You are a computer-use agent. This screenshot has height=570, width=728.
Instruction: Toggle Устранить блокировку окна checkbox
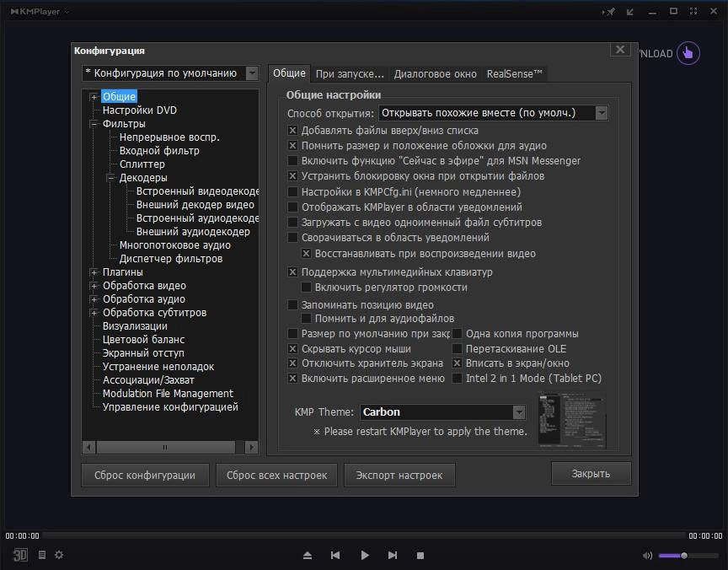click(292, 176)
